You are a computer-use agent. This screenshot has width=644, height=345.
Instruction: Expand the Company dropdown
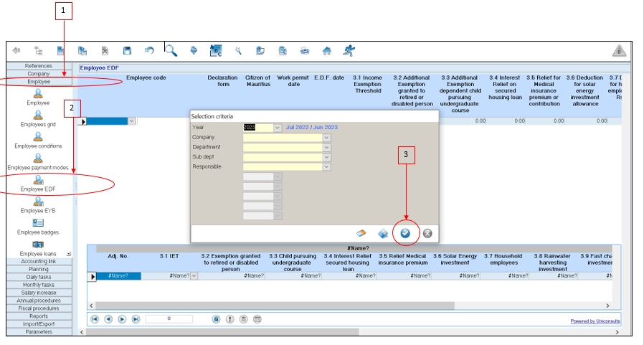(x=326, y=137)
